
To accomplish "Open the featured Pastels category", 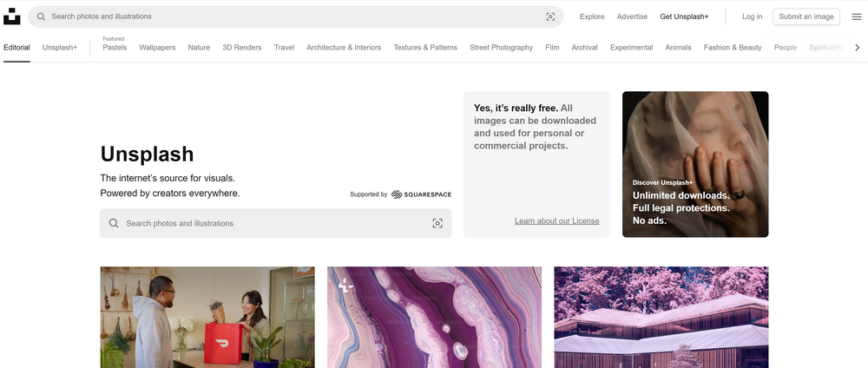I will [115, 48].
